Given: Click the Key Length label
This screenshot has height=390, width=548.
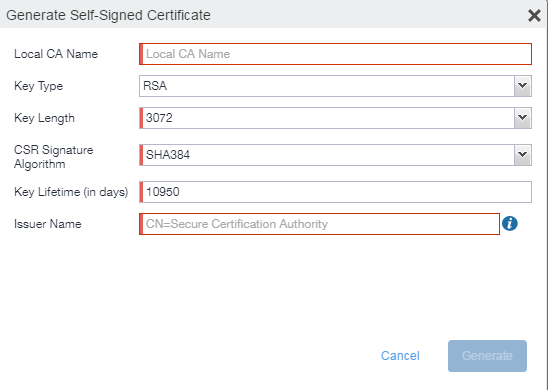Looking at the screenshot, I should tap(44, 118).
